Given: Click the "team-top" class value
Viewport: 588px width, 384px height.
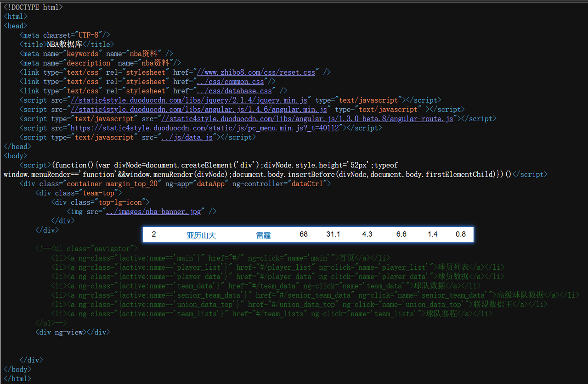Looking at the screenshot, I should point(98,193).
